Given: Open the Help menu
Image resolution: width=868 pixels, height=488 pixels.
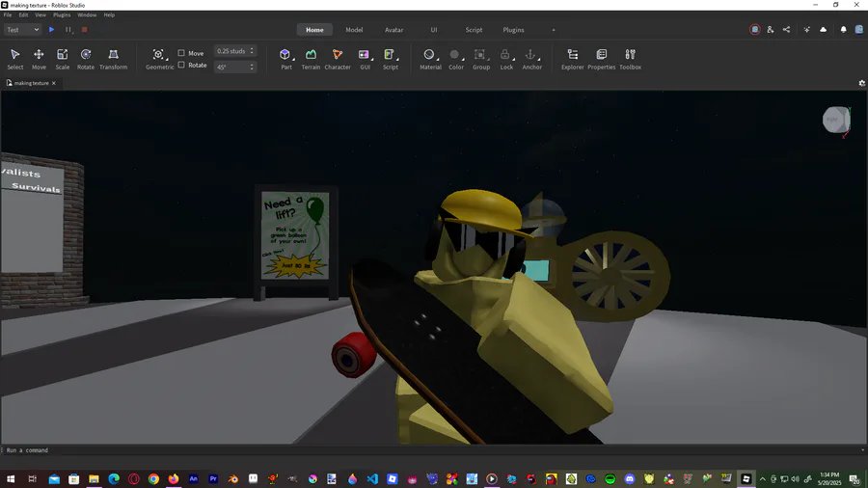Looking at the screenshot, I should [109, 14].
